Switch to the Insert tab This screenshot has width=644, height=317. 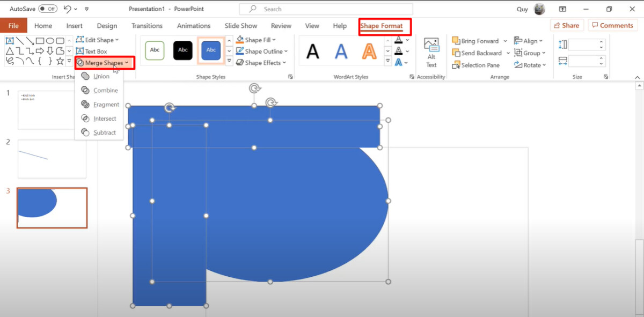tap(75, 26)
